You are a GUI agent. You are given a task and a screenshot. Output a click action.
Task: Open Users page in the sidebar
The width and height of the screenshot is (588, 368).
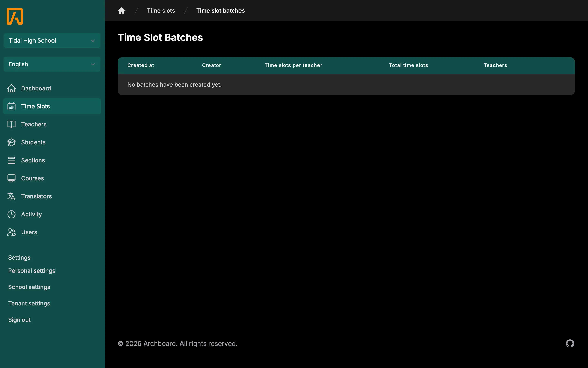[52, 232]
